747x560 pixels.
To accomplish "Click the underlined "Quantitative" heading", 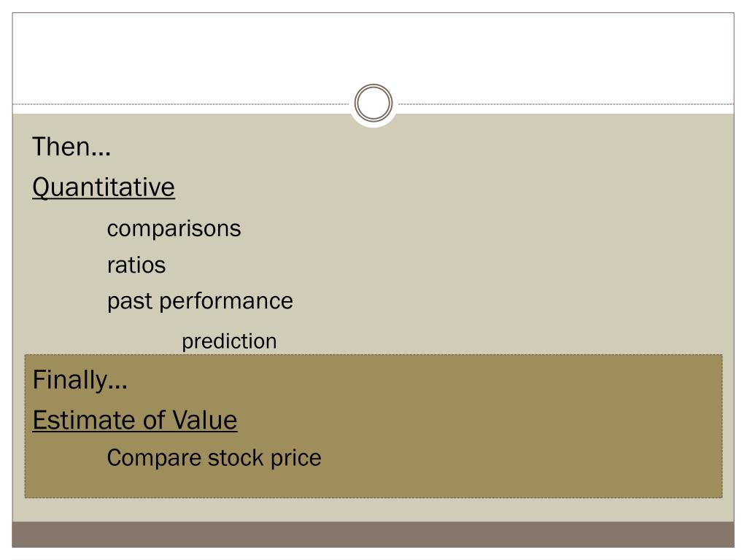I will pos(104,187).
